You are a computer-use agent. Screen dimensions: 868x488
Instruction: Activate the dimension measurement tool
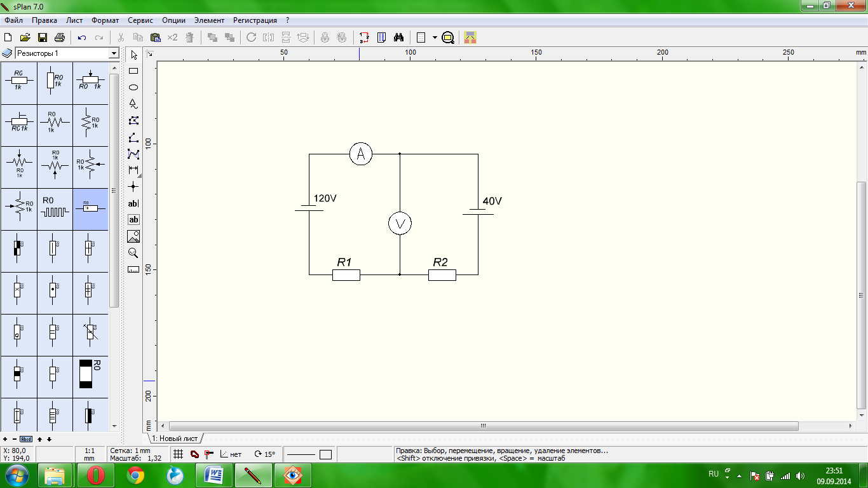click(x=133, y=170)
